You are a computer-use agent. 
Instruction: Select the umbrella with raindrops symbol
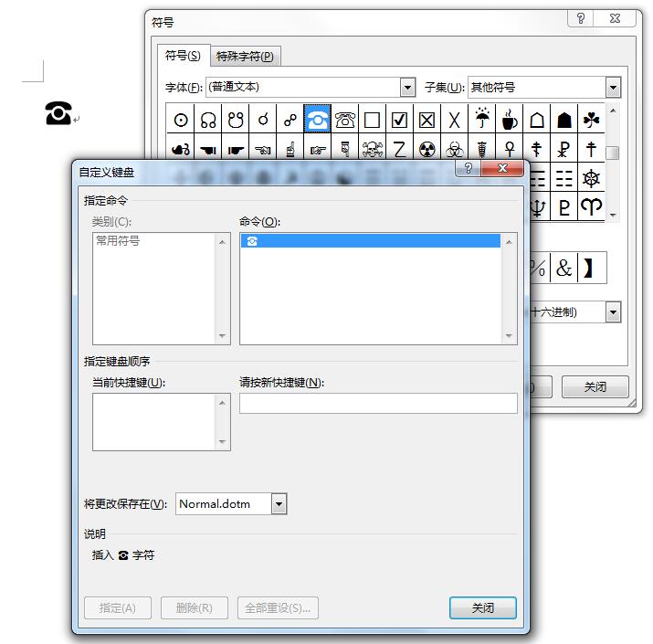click(x=482, y=120)
